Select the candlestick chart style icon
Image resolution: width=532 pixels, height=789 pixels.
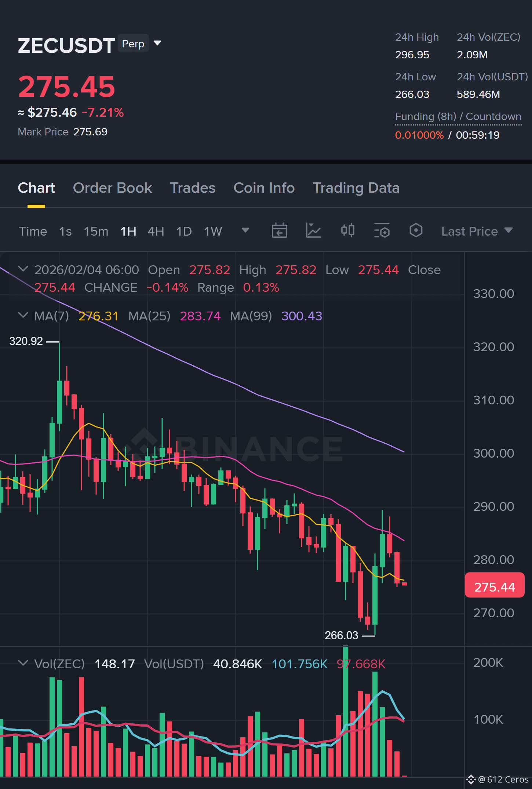click(347, 231)
